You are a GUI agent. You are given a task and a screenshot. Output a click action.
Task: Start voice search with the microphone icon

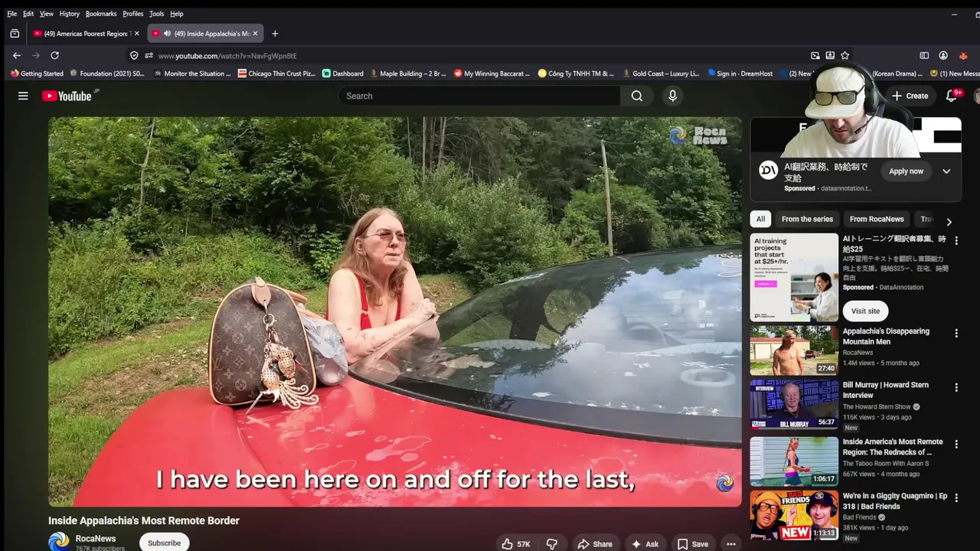pyautogui.click(x=672, y=96)
